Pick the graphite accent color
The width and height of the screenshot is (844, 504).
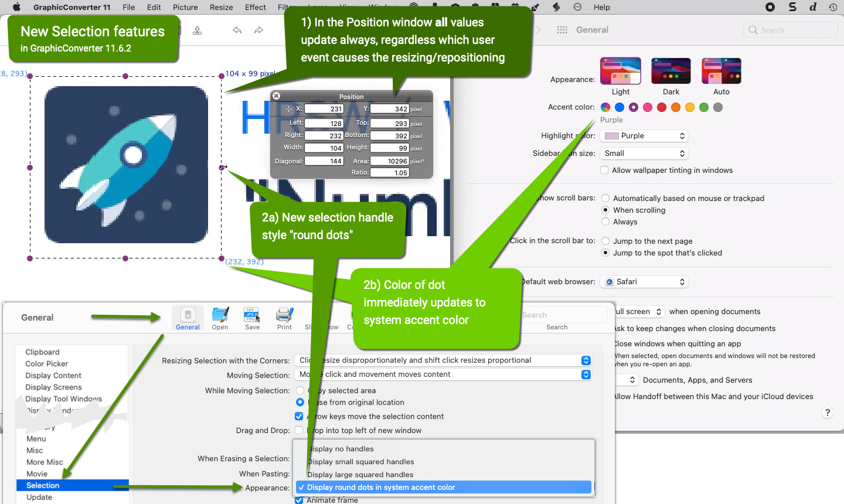(718, 107)
